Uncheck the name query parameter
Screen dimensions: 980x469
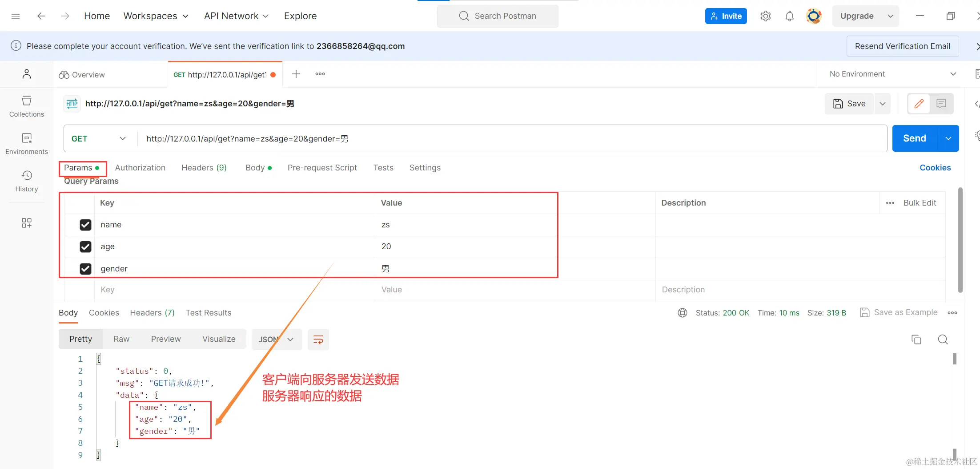coord(85,225)
